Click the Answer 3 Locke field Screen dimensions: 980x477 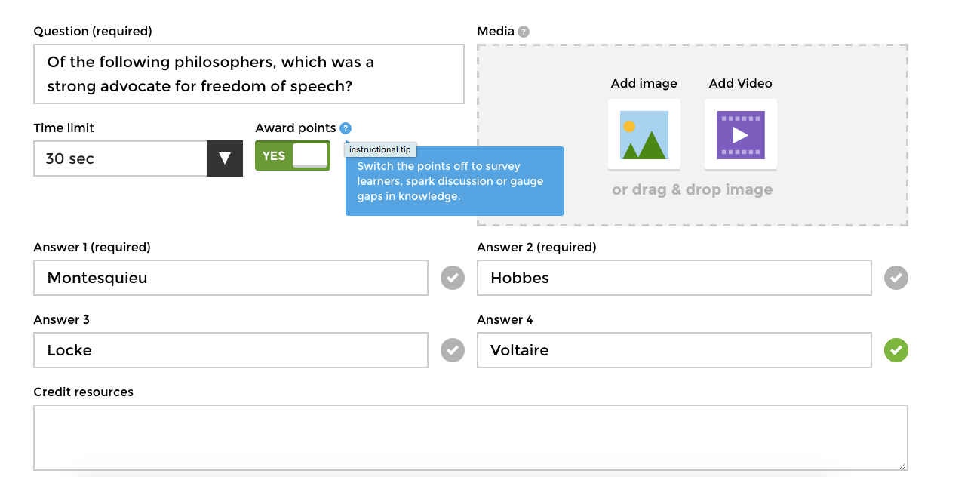pyautogui.click(x=230, y=350)
